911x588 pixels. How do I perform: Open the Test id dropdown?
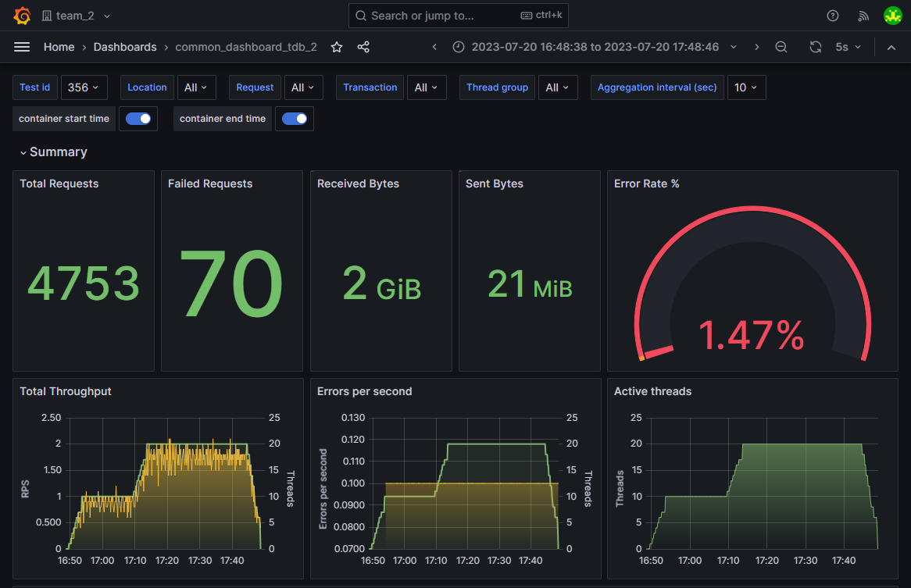tap(84, 87)
